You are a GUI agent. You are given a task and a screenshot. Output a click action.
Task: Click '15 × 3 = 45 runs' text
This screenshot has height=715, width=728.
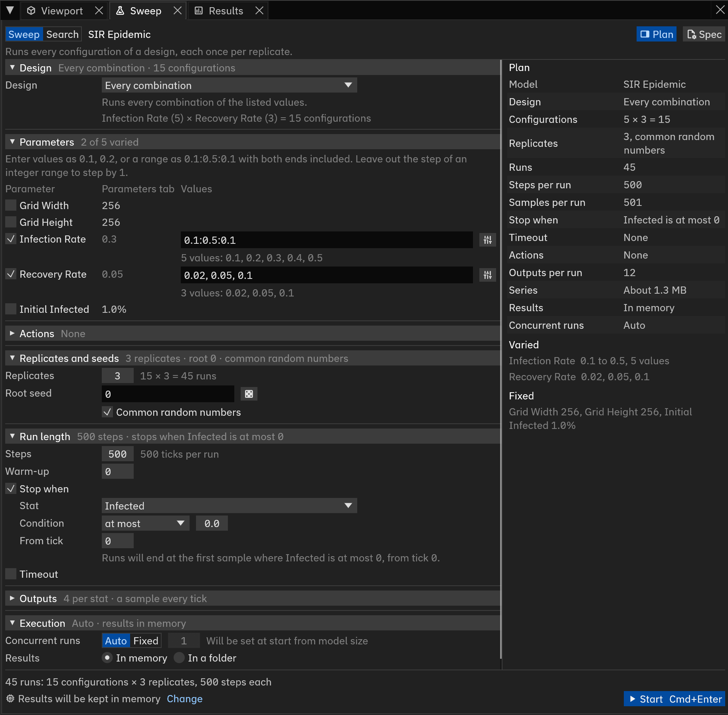point(178,376)
